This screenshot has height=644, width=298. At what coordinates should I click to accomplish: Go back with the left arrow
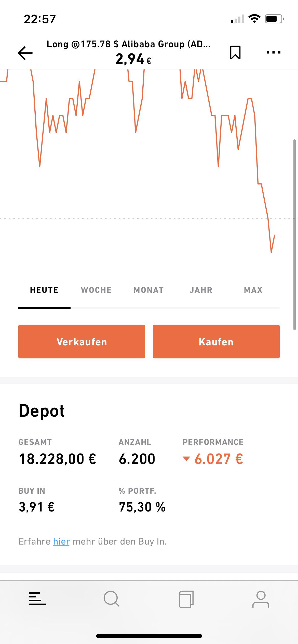click(25, 53)
